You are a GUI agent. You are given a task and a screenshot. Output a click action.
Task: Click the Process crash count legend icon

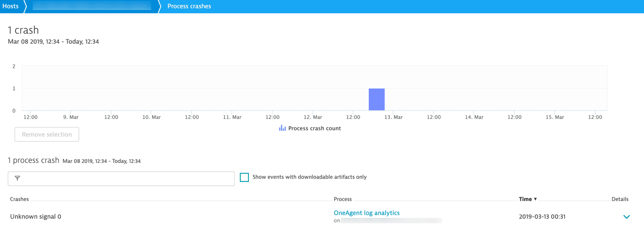pos(282,128)
